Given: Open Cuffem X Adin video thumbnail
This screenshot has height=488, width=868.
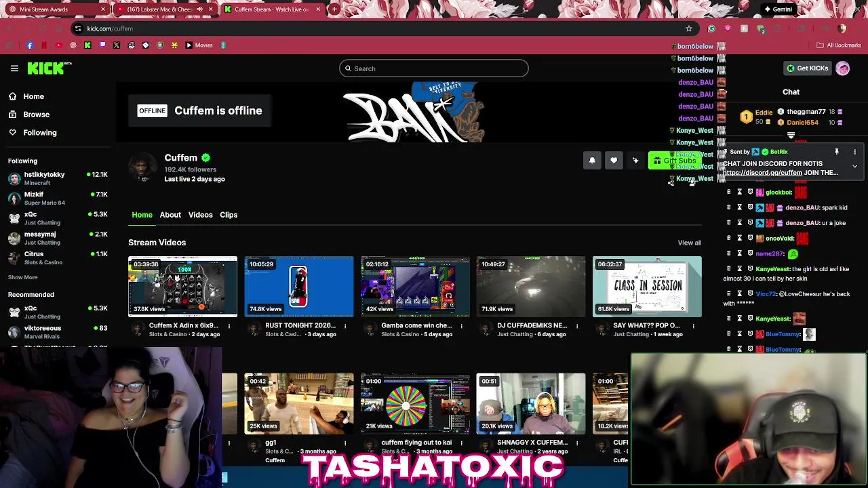Looking at the screenshot, I should (x=182, y=287).
